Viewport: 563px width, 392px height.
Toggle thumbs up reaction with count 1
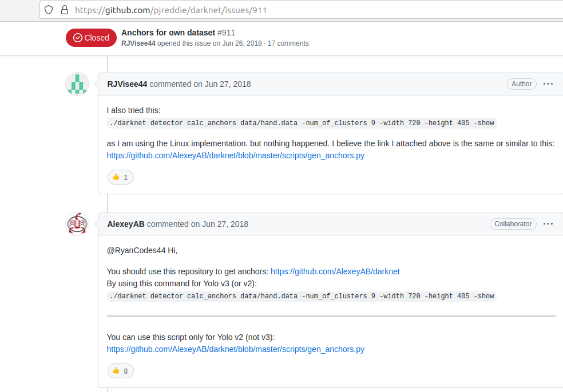pyautogui.click(x=121, y=177)
